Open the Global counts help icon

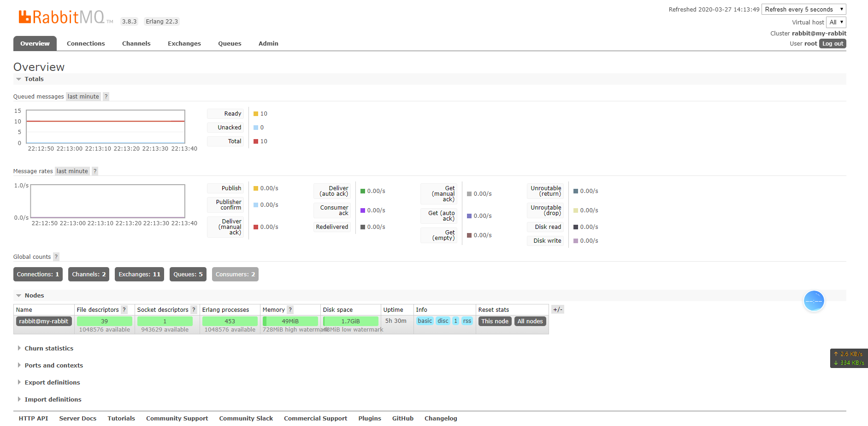pyautogui.click(x=56, y=257)
